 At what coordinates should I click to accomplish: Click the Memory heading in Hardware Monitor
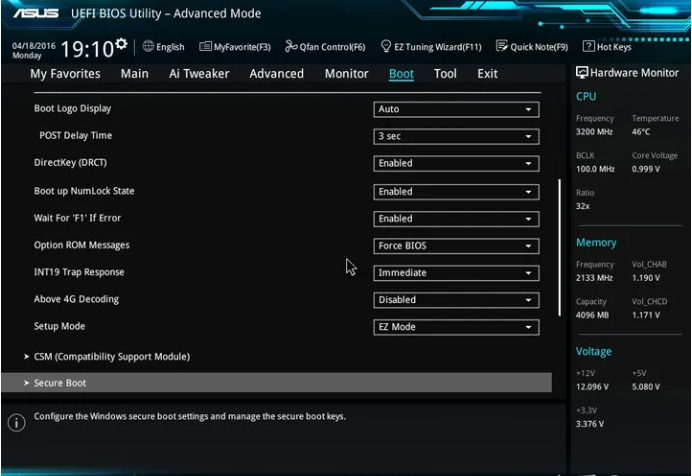click(x=596, y=243)
